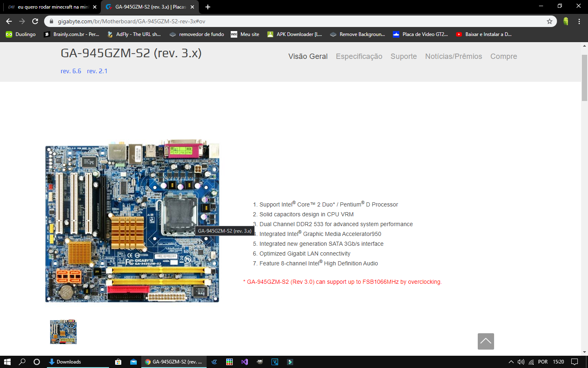Close the GA-945GZM-S2 tab
Screen dimensions: 588x368
[192, 7]
